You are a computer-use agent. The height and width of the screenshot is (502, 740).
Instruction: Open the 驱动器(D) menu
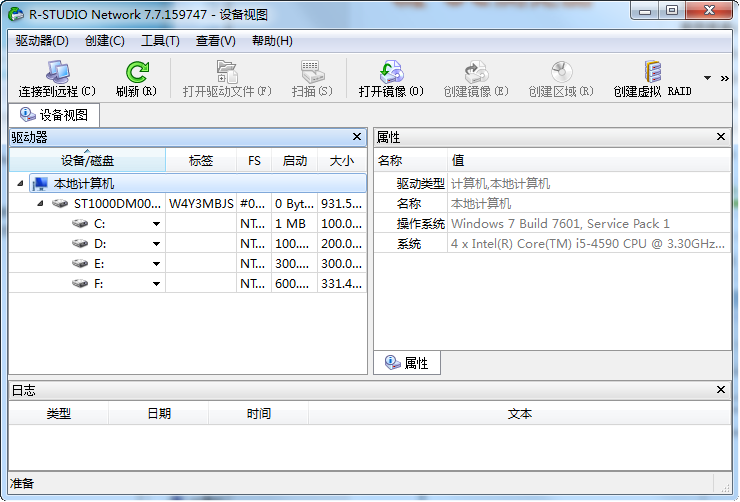tap(42, 41)
